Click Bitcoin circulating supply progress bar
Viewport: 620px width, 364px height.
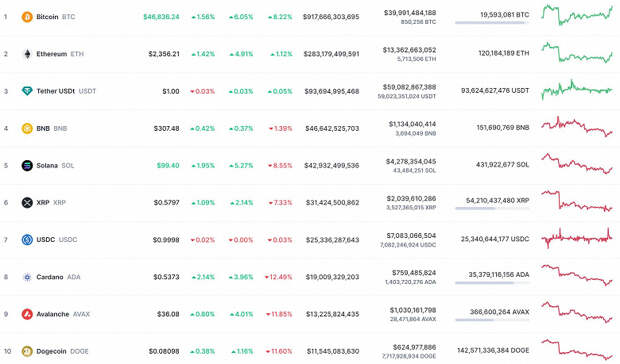492,23
